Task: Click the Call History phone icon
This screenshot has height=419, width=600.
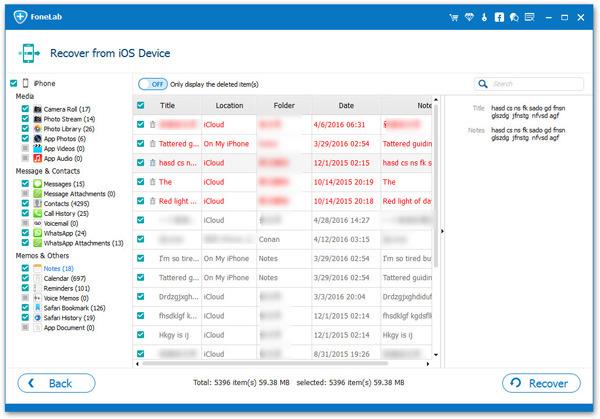Action: (38, 214)
